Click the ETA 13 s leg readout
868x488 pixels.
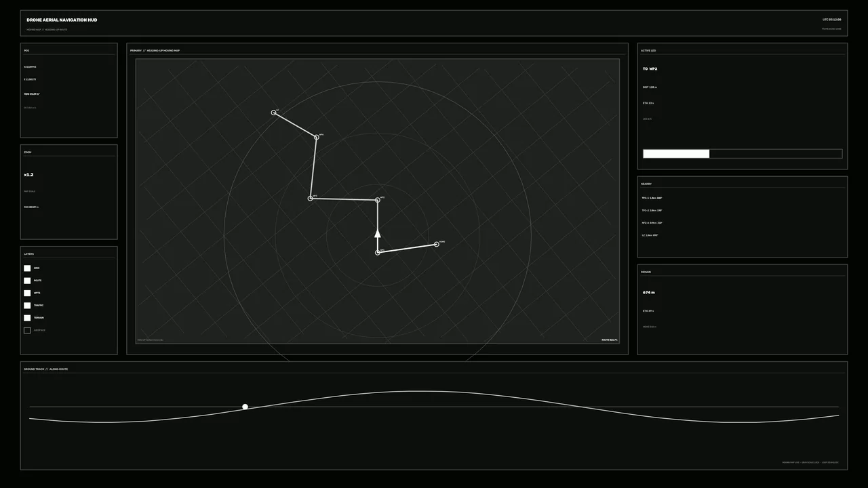tap(648, 103)
